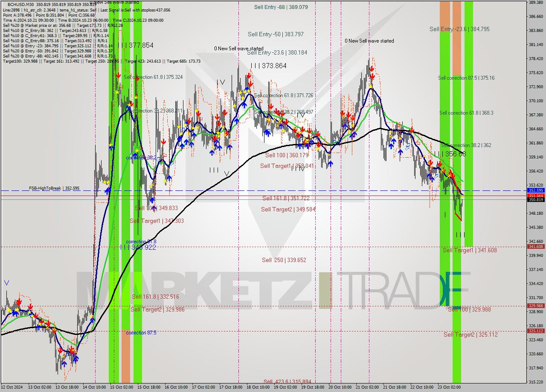This screenshot has height=392, width=546.
Task: Select the 'Sell 161.8 | 332.516' label
Action: 155,297
